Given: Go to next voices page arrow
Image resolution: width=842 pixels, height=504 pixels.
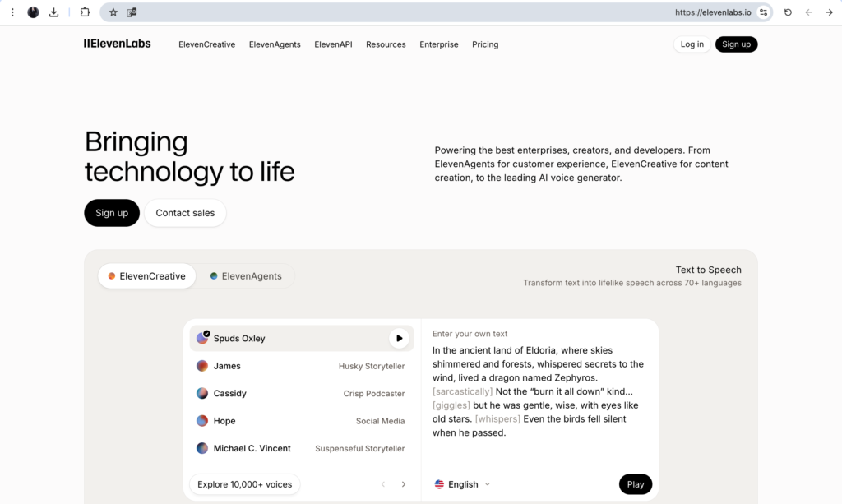Looking at the screenshot, I should [403, 484].
